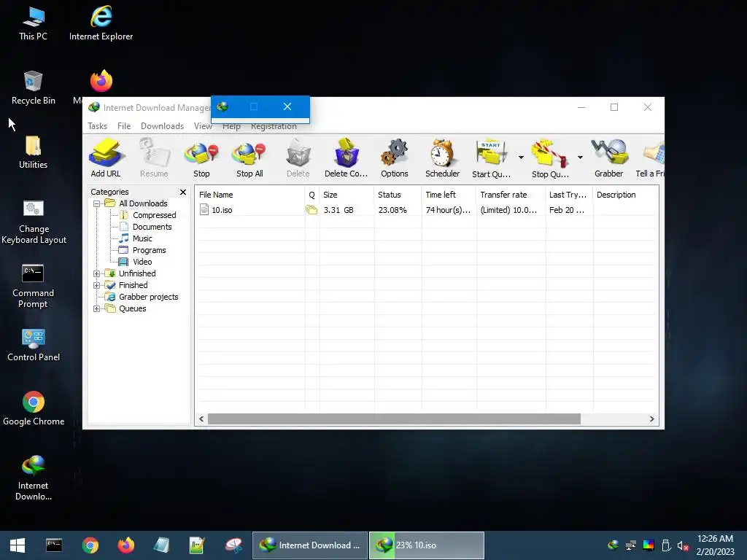Image resolution: width=747 pixels, height=560 pixels.
Task: Click the volume muted tray icon
Action: 683,545
